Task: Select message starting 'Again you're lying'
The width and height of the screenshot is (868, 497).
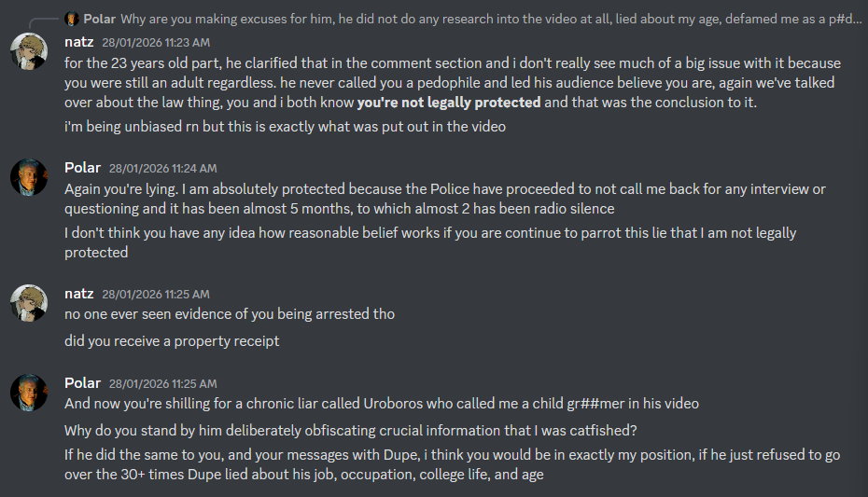Action: 445,199
